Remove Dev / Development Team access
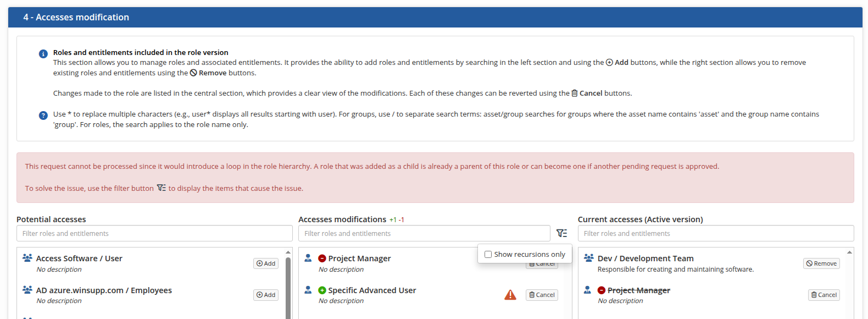Screen dimensions: 868x319 tap(821, 263)
